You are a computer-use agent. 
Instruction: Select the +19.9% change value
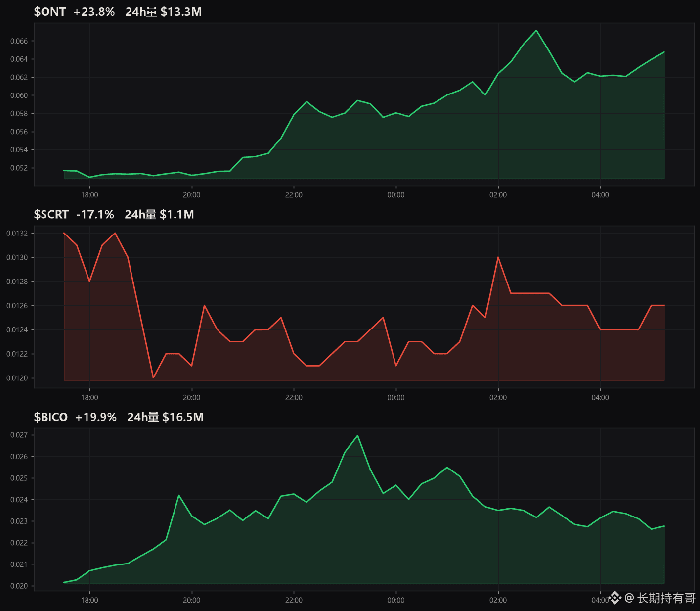[96, 417]
